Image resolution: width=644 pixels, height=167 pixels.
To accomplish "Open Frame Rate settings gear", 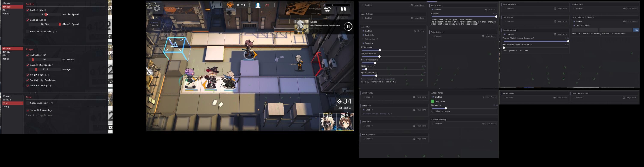I will [x=624, y=9].
